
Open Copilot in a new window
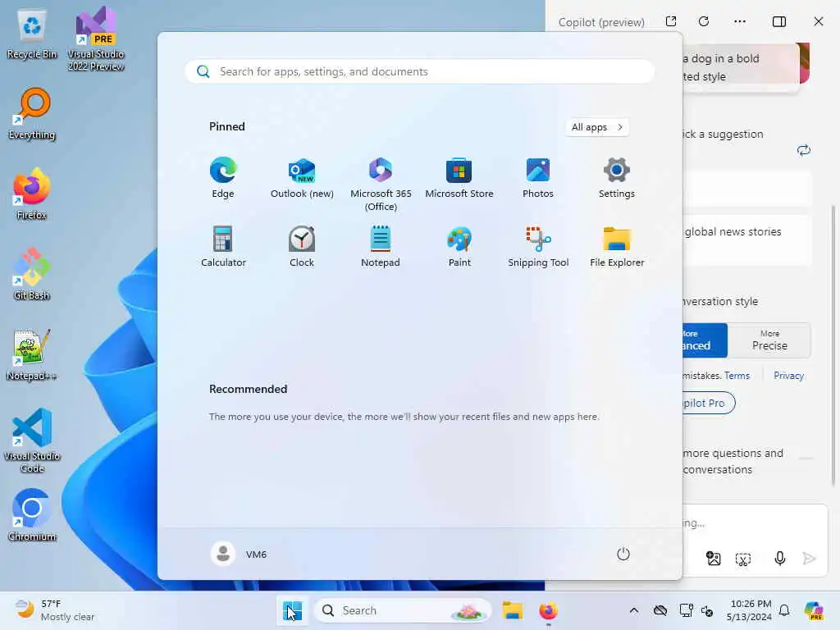click(671, 21)
